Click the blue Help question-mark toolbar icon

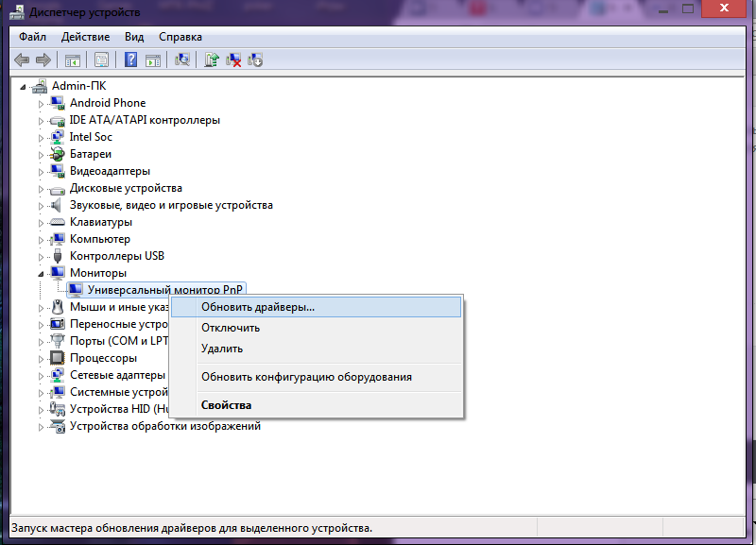tap(130, 60)
